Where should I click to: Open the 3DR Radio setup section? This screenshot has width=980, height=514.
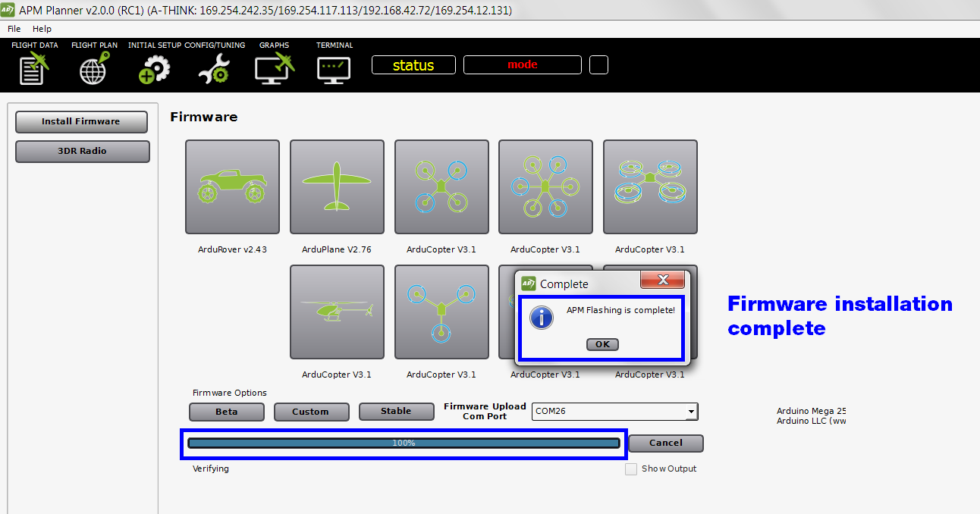[82, 151]
